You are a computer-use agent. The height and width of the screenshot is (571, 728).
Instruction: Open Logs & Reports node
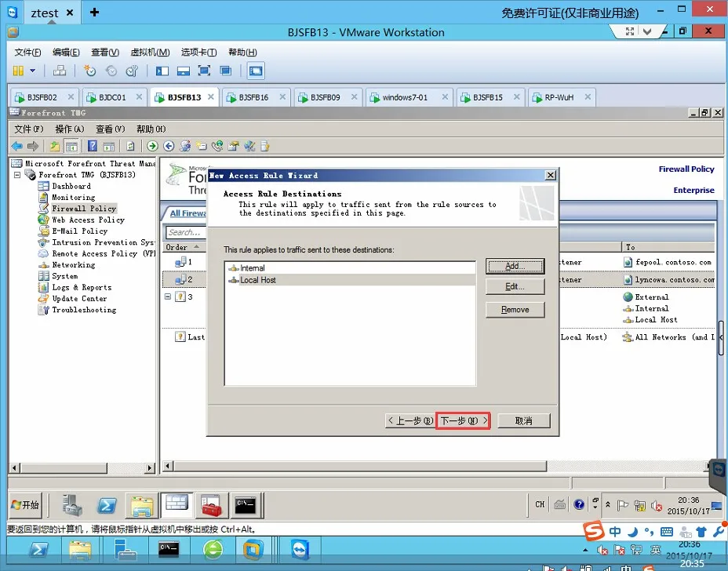[x=82, y=287]
